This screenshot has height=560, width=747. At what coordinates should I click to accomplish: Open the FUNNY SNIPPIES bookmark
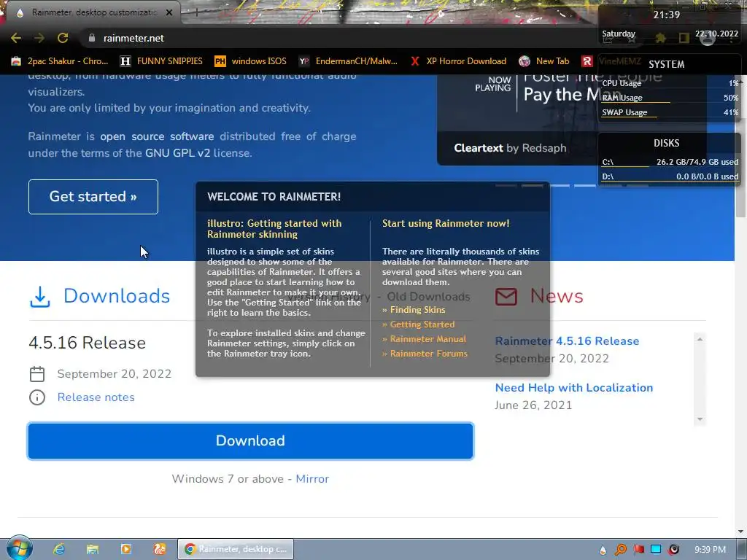tap(161, 61)
